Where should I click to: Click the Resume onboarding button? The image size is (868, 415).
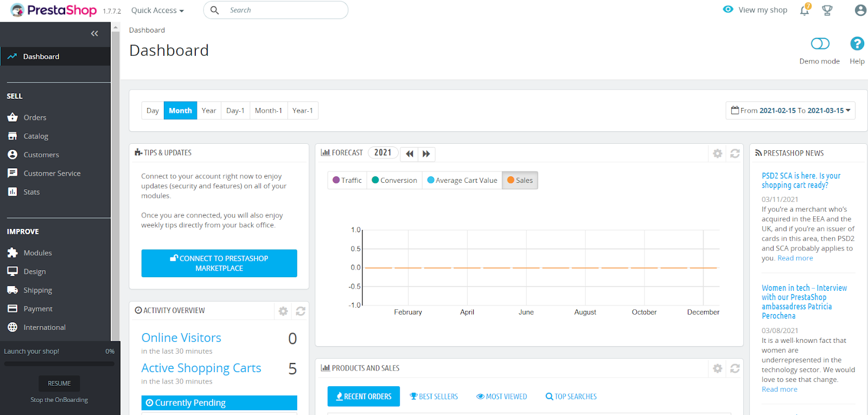[x=59, y=384]
